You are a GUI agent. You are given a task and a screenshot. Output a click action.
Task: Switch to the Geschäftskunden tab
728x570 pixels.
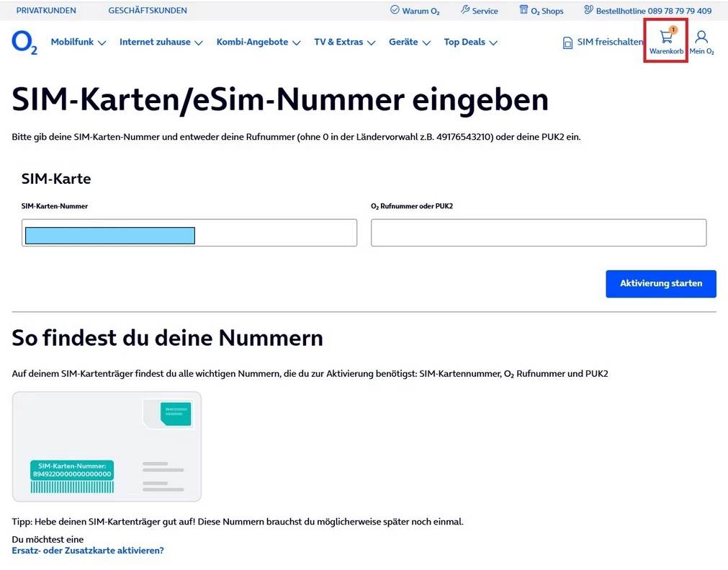tap(148, 10)
